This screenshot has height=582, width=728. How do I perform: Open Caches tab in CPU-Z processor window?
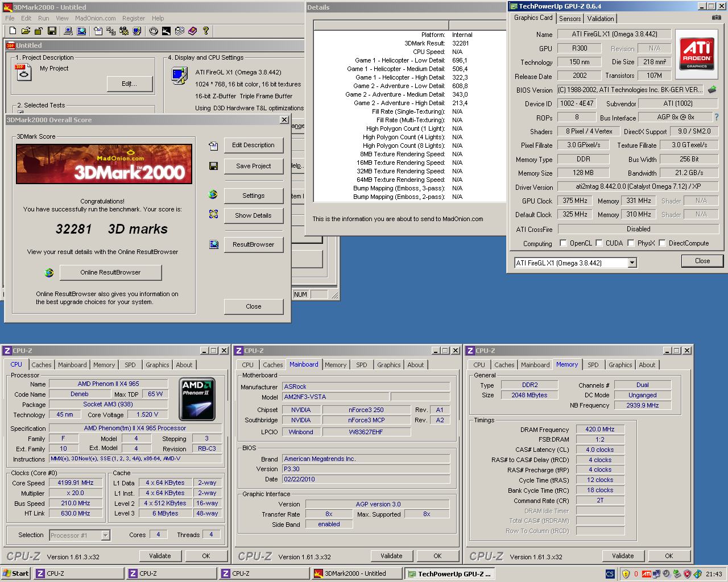point(42,365)
